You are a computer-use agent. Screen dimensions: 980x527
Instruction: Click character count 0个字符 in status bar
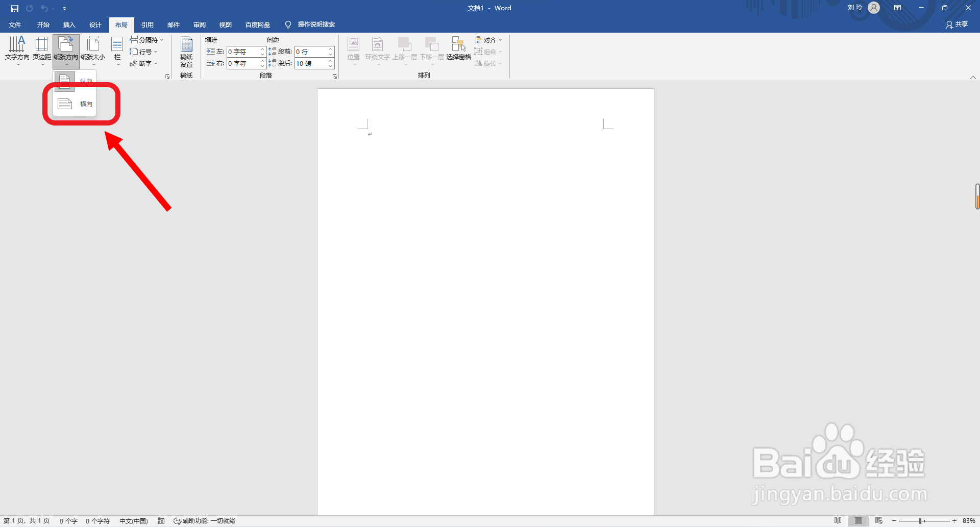pyautogui.click(x=97, y=521)
